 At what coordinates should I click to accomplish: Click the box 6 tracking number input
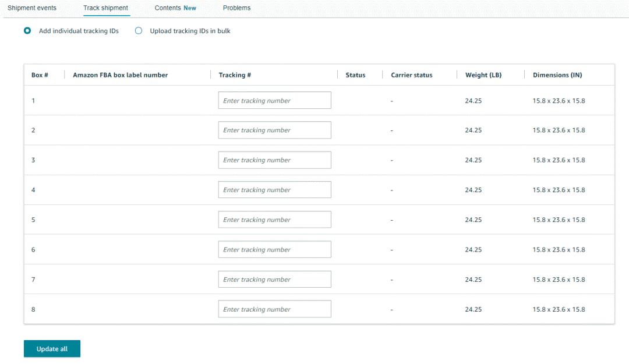[274, 250]
